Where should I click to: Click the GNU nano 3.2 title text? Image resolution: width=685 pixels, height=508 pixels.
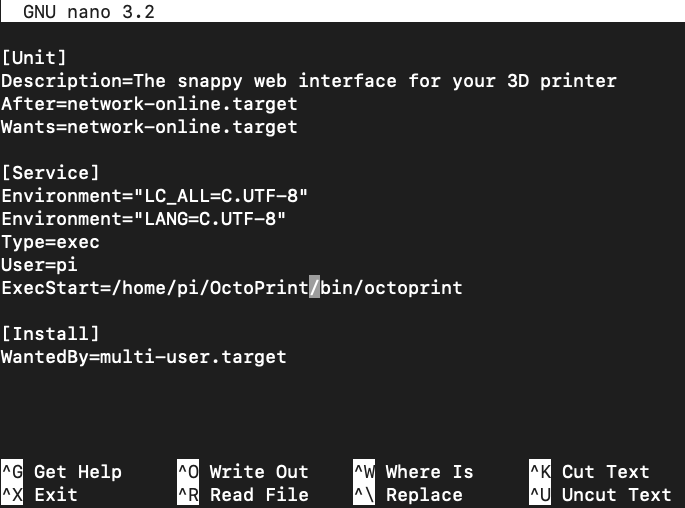point(88,13)
